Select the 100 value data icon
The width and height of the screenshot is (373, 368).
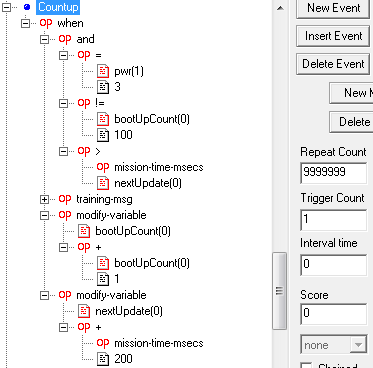pos(103,135)
